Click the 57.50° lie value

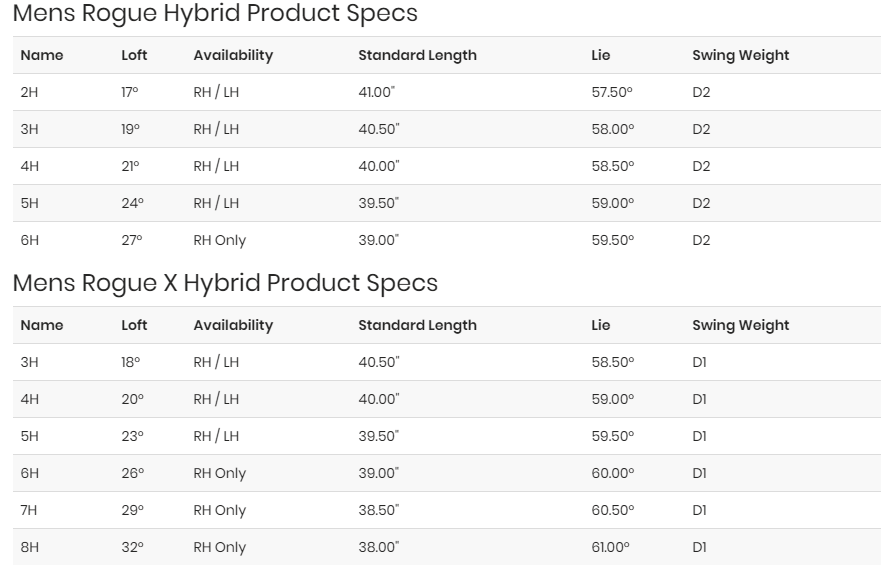612,92
